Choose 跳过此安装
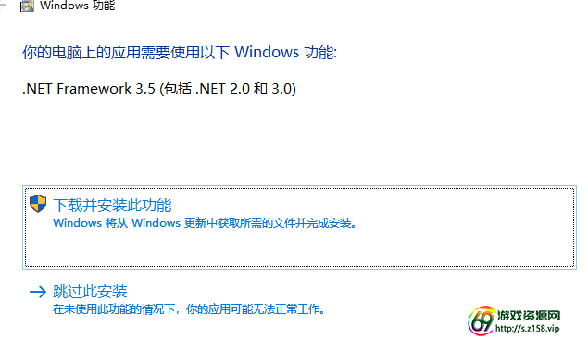Image resolution: width=588 pixels, height=364 pixels. [90, 291]
